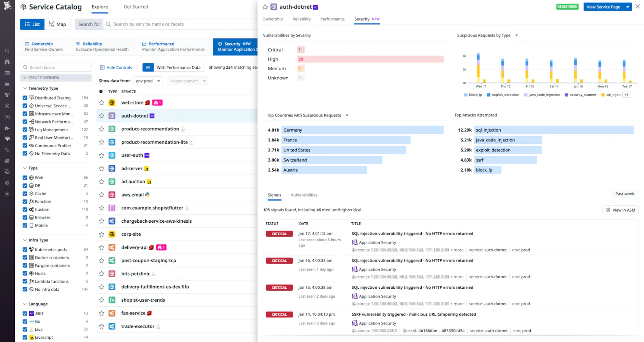This screenshot has width=644, height=342.
Task: Select the Hide Controls icon above the service list
Action: (102, 67)
